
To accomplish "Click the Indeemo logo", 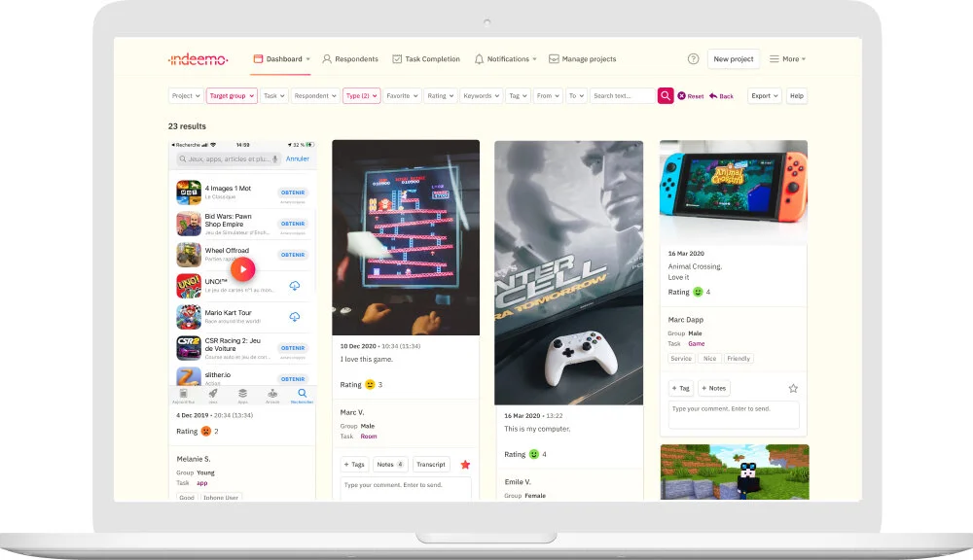I will tap(198, 59).
